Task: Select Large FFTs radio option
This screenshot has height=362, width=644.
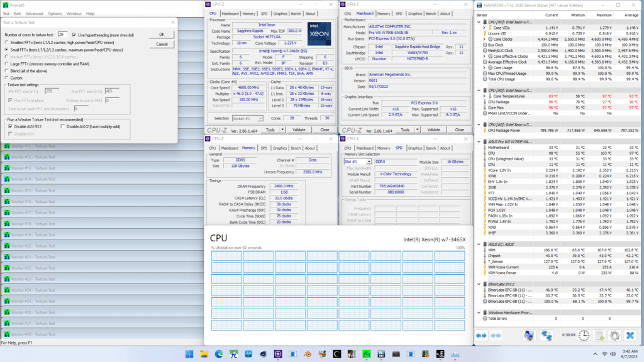Action: pos(6,64)
